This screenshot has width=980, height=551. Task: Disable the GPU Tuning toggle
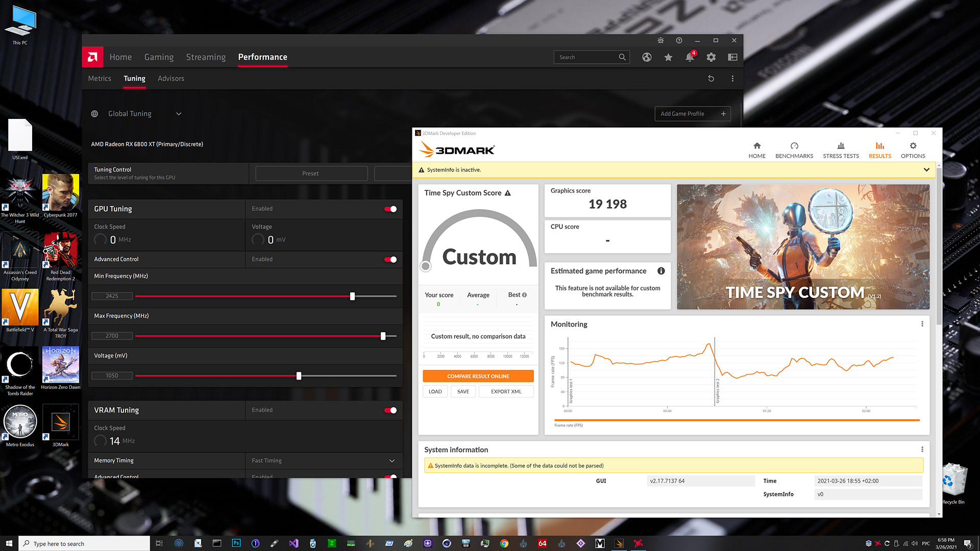tap(390, 209)
